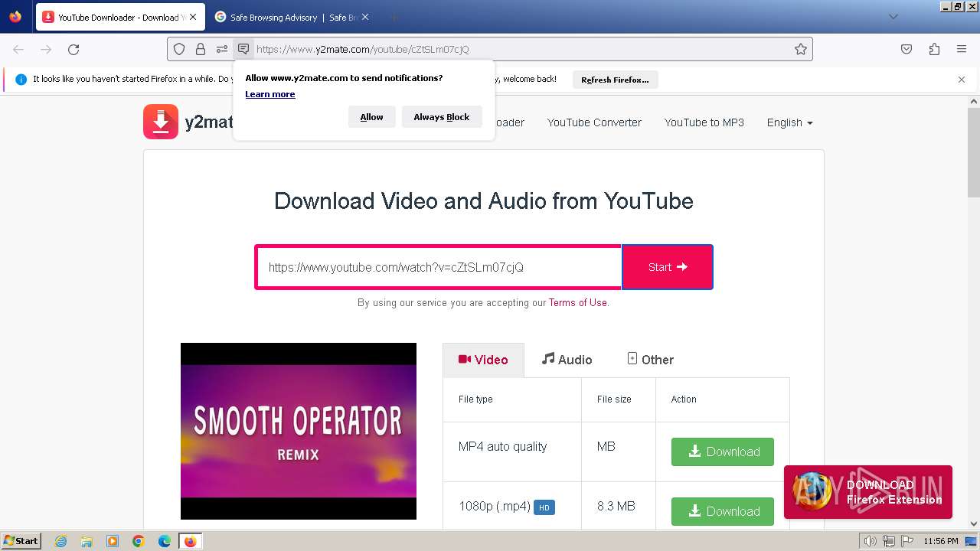The height and width of the screenshot is (551, 980).
Task: Launch the media player taskbar icon
Action: (x=113, y=541)
